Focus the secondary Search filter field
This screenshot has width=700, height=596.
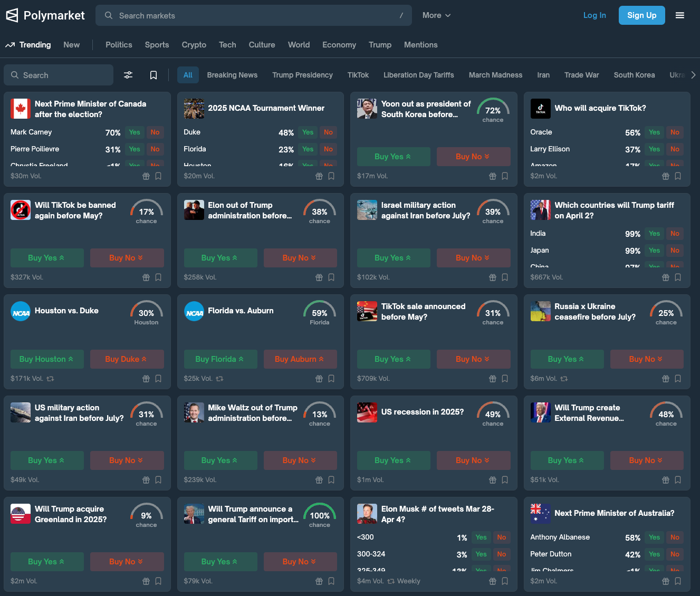59,75
